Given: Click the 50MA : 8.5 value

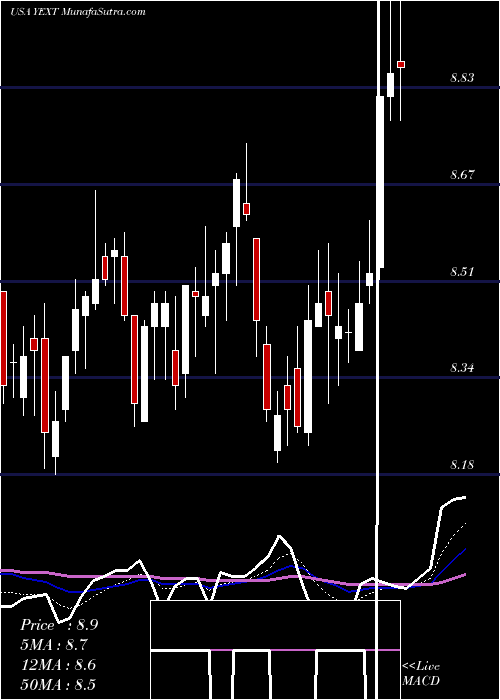Looking at the screenshot, I should click(58, 684).
